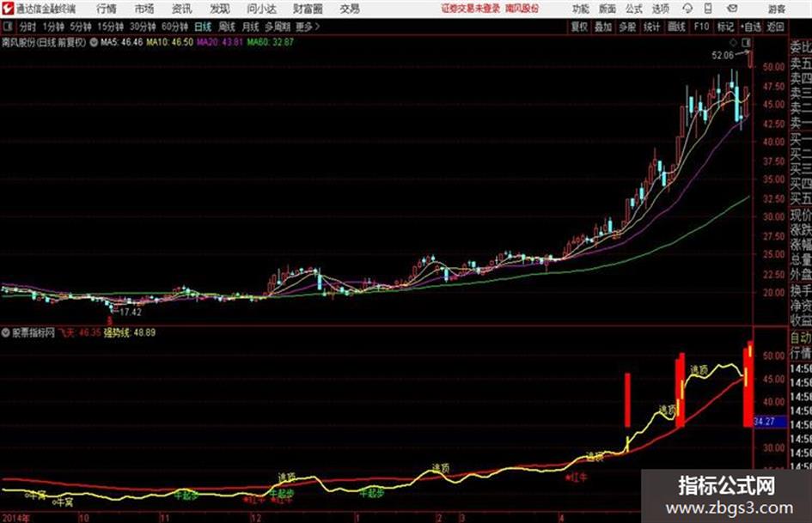Select the 日线 daily chart tab
The height and width of the screenshot is (523, 812).
pos(203,27)
